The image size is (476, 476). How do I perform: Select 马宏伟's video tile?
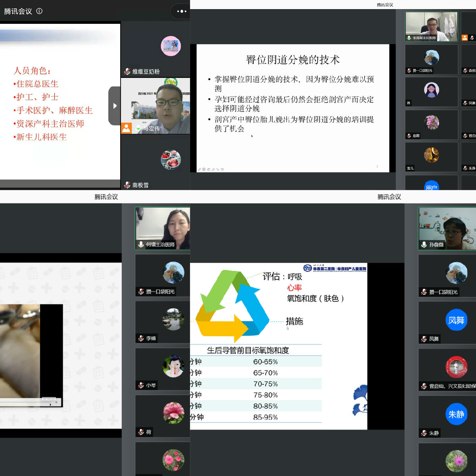coord(155,106)
